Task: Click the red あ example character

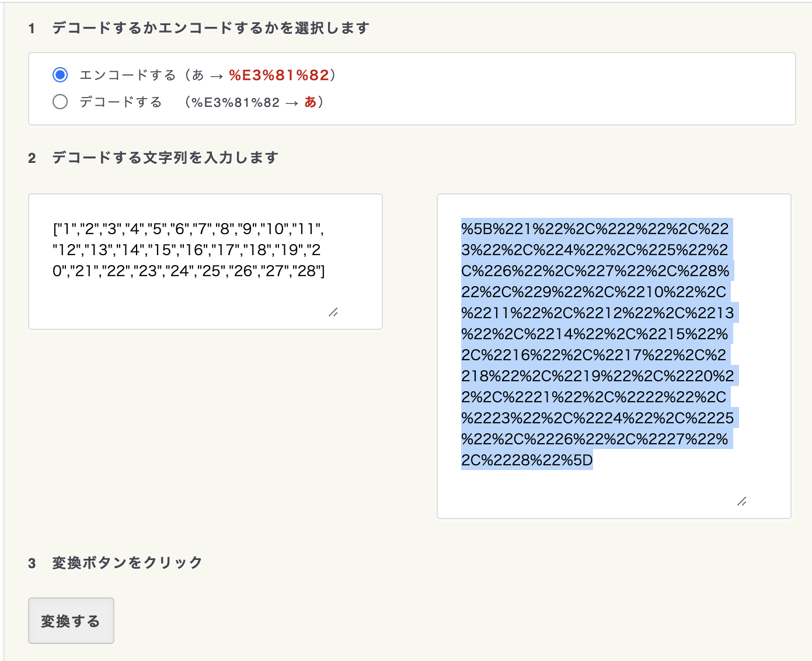Action: pos(310,102)
